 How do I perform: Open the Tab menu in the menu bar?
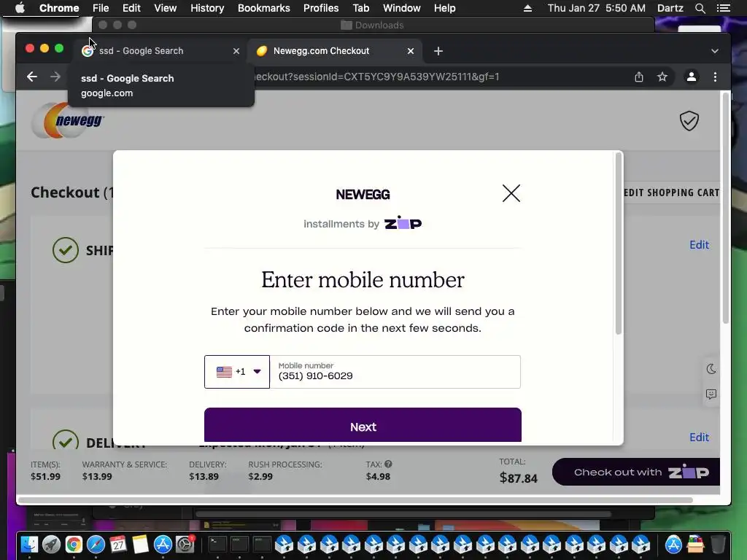tap(360, 8)
